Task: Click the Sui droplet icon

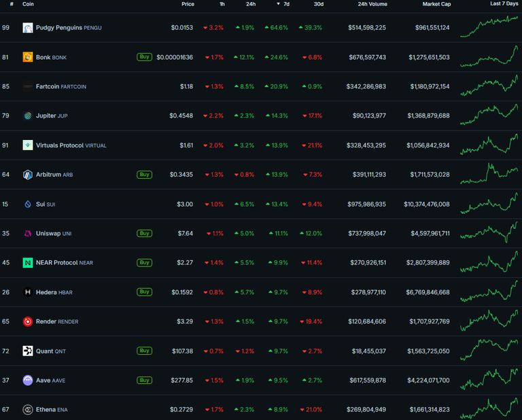Action: (28, 204)
